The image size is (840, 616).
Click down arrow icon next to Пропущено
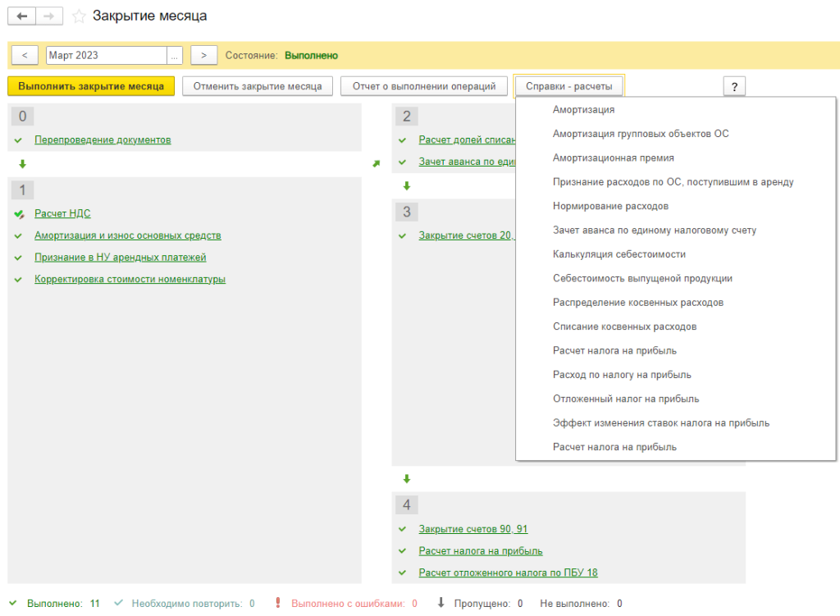pos(441,603)
